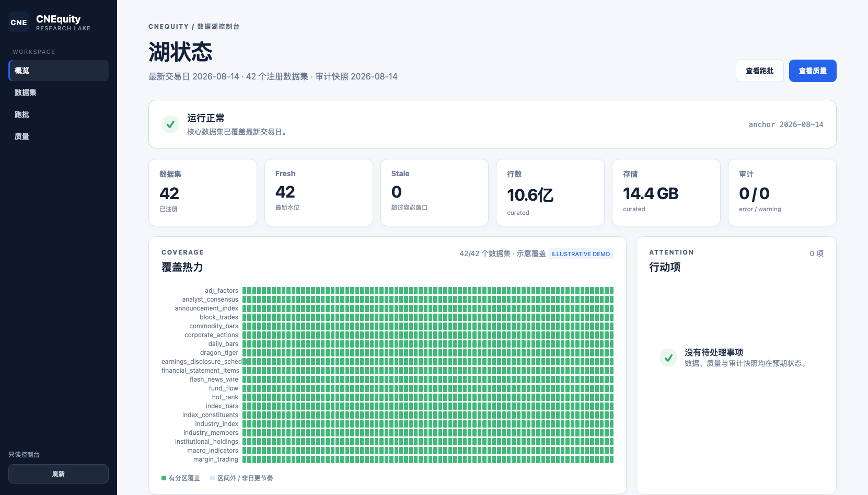The image size is (868, 495).
Task: Click the 查看跑批 button
Action: click(759, 71)
